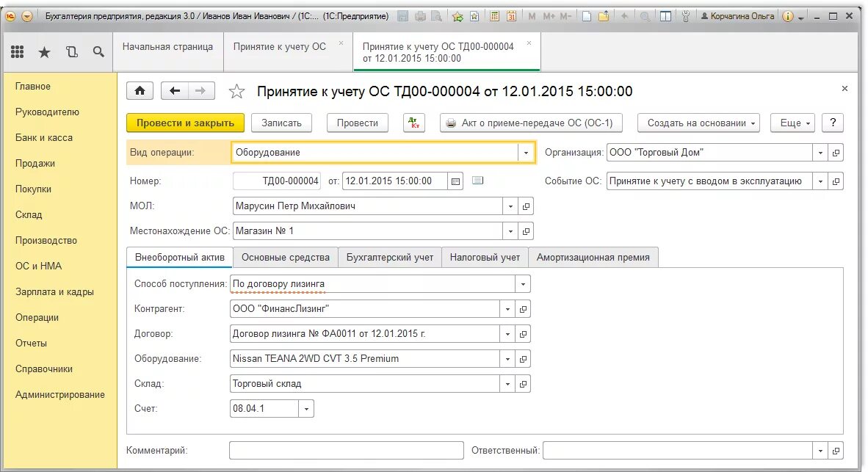Click into Комментарий input field
The image size is (868, 472).
tap(347, 451)
